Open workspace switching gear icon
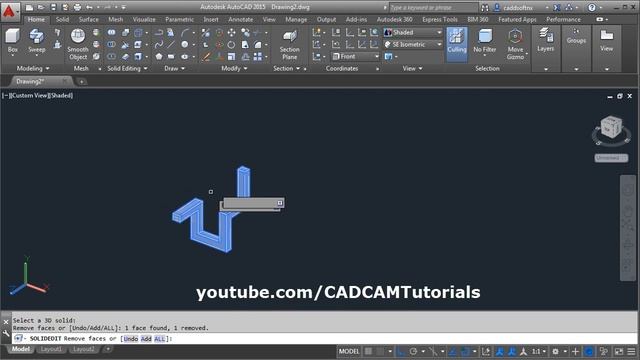Viewport: 640px width, 360px height. point(556,351)
